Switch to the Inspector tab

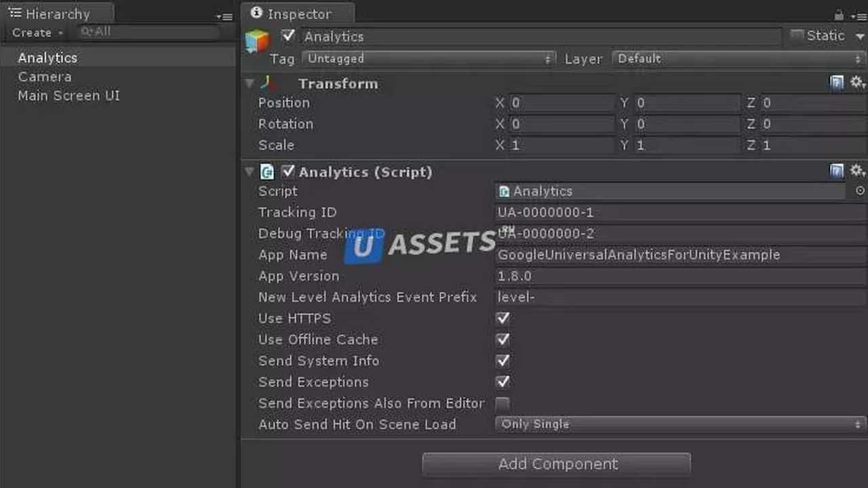(x=298, y=14)
